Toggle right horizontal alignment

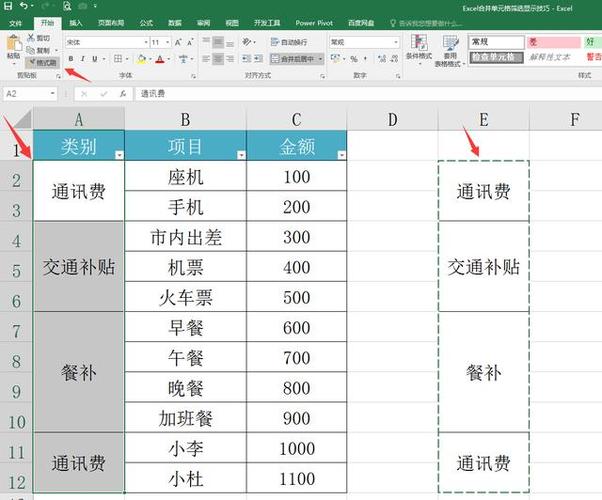230,59
